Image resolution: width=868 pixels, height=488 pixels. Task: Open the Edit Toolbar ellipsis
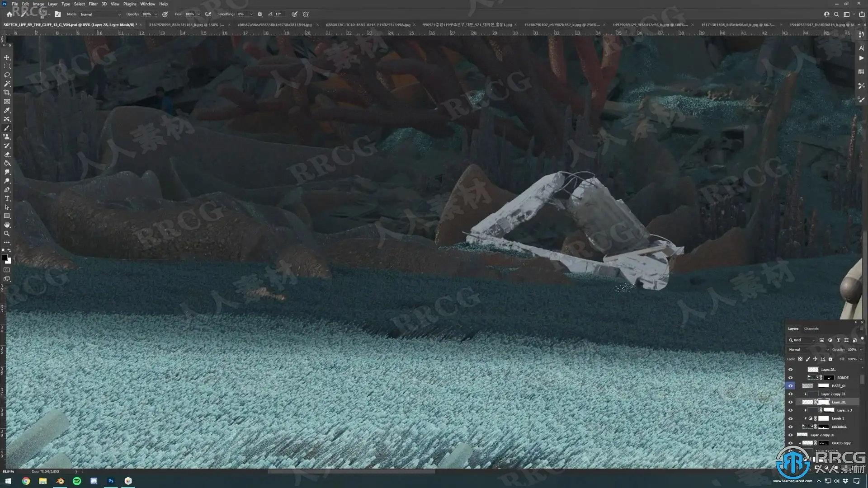[7, 243]
